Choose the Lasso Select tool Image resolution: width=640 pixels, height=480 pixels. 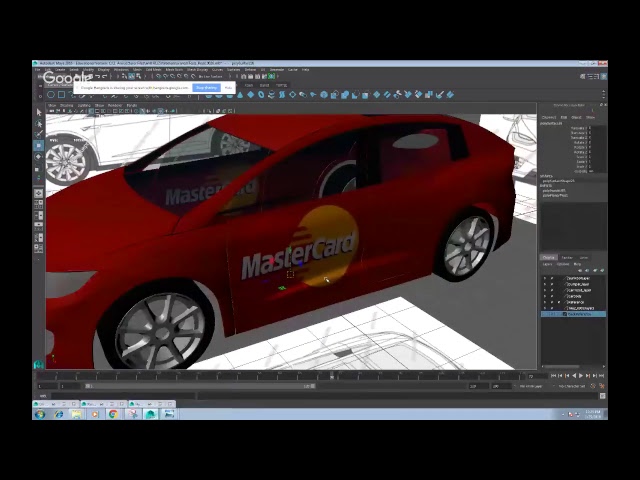click(39, 124)
